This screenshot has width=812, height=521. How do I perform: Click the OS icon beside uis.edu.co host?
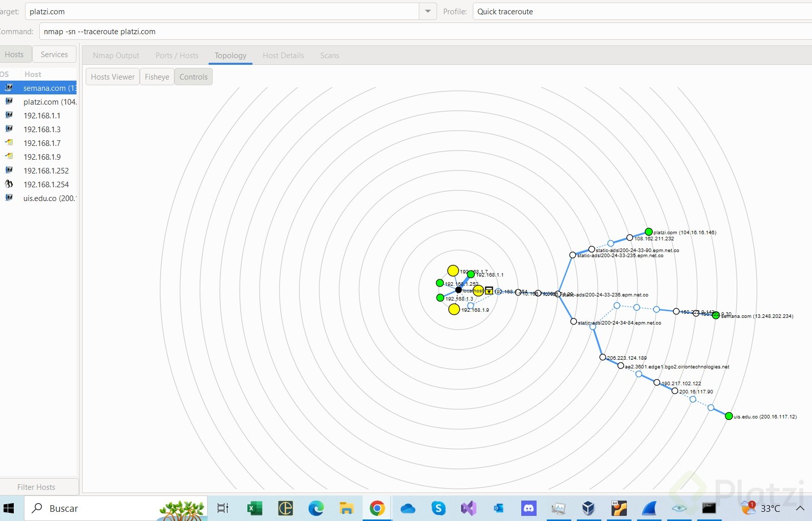(x=9, y=198)
